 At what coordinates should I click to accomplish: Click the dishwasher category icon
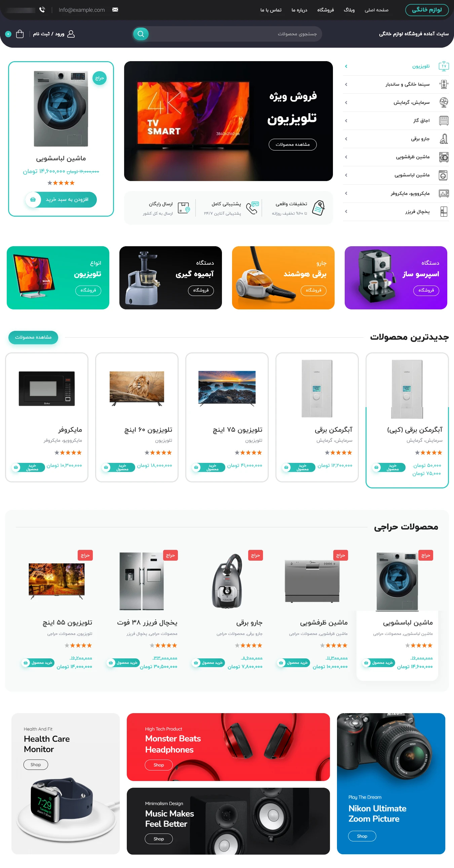(444, 157)
